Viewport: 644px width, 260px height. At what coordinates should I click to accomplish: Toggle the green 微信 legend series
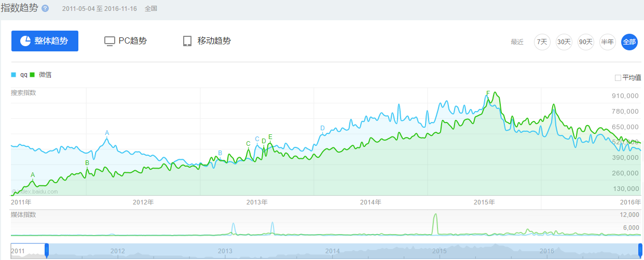click(45, 75)
